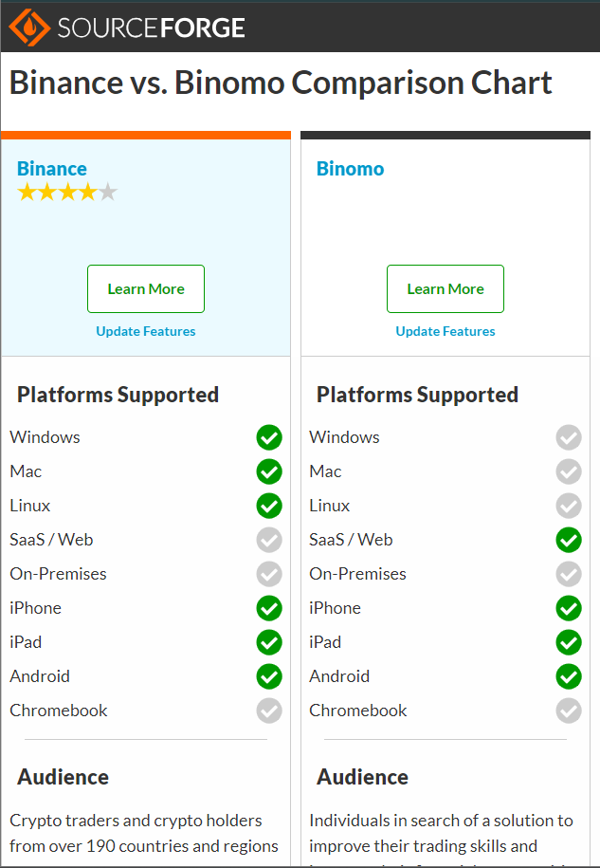Click gray checkmark for Binance SaaS / Web
The height and width of the screenshot is (868, 600).
pos(269,540)
